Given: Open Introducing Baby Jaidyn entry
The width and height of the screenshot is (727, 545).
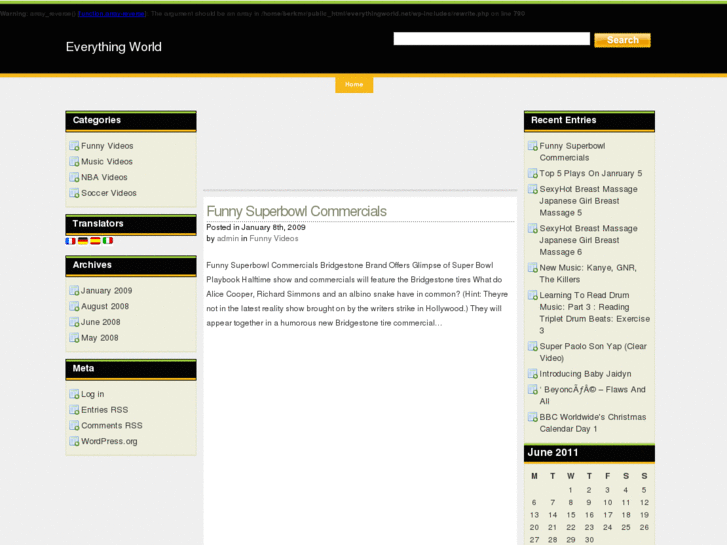Looking at the screenshot, I should point(585,374).
